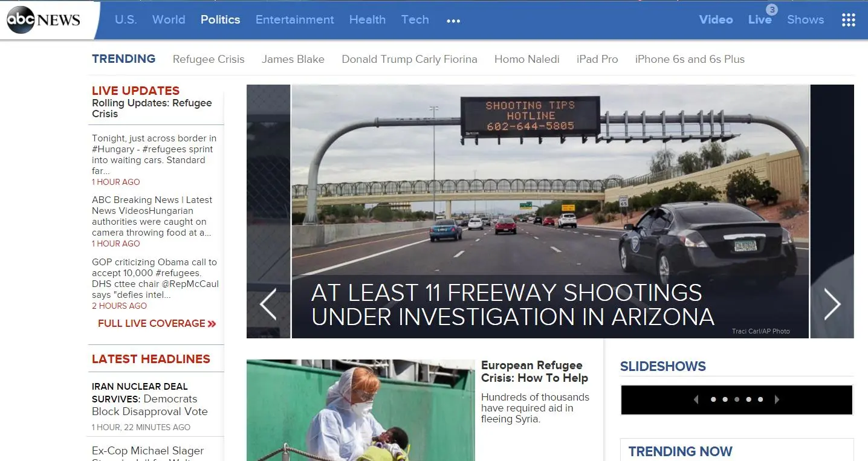Open Live section with the 3-notification badge
868x461 pixels.
pyautogui.click(x=760, y=19)
